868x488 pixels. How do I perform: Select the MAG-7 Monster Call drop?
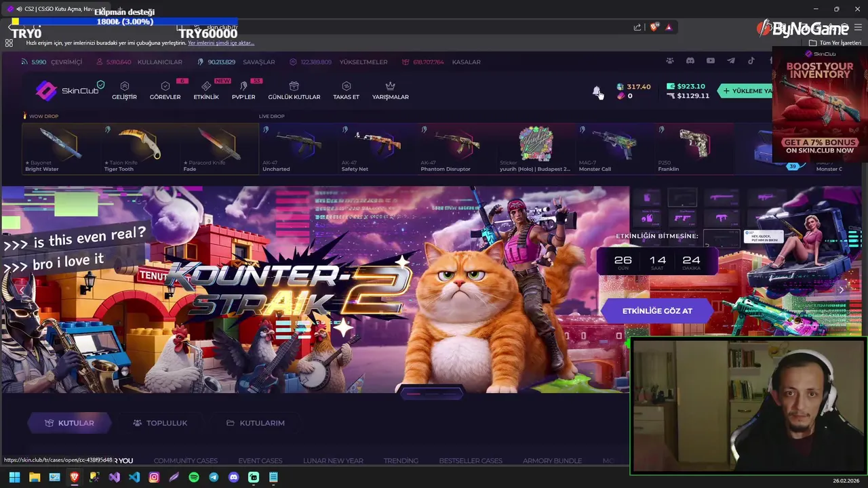[615, 148]
